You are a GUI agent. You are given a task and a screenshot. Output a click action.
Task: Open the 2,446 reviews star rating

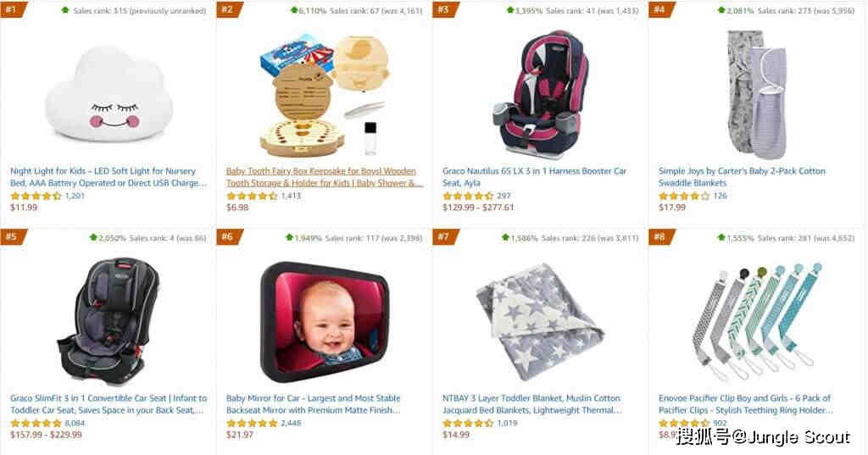[252, 423]
